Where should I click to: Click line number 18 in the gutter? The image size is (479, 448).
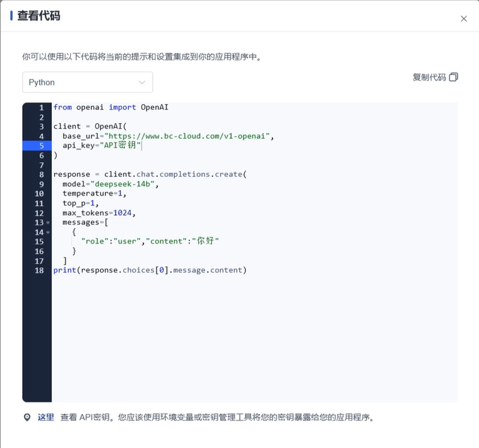[39, 270]
